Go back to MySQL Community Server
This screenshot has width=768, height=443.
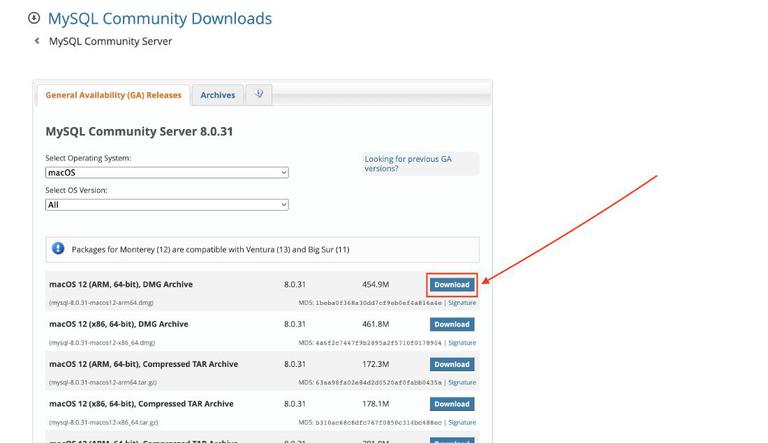[x=110, y=42]
